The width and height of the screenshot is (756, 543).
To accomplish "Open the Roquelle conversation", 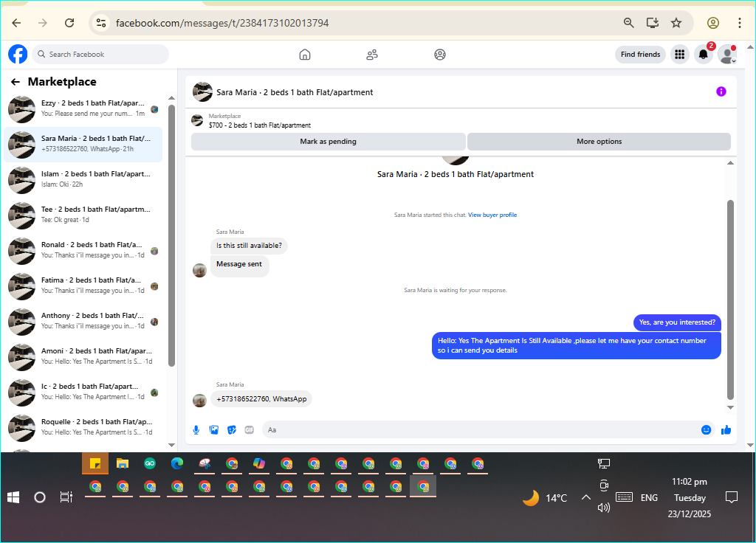I will pyautogui.click(x=84, y=427).
